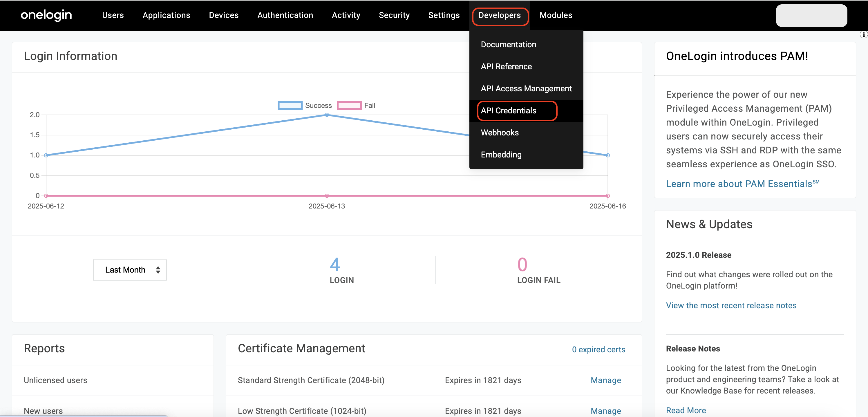Click the LOGIN FAIL count of 0
Viewport: 868px width, 417px height.
coord(522,264)
